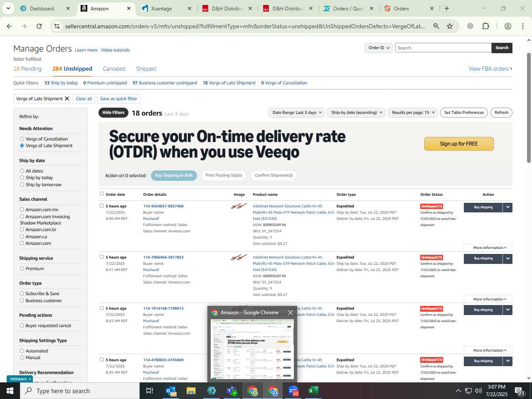
Task: Switch to the Orders / Quotes browser tab
Action: [348, 8]
